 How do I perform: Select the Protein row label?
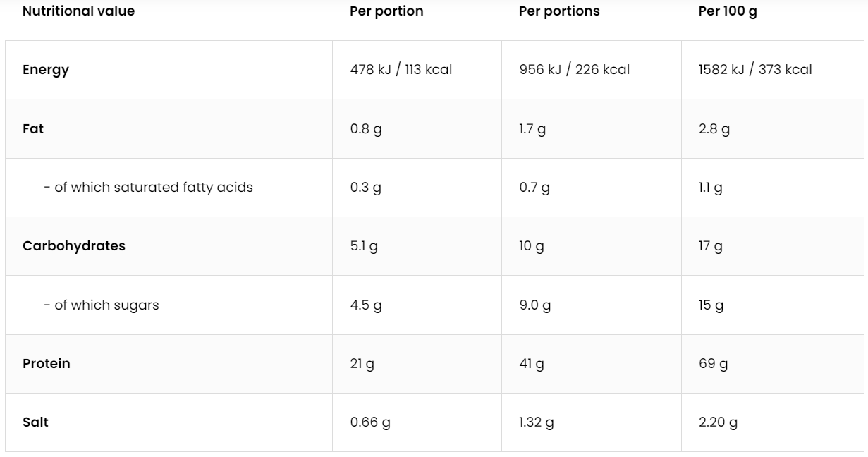[x=47, y=364]
